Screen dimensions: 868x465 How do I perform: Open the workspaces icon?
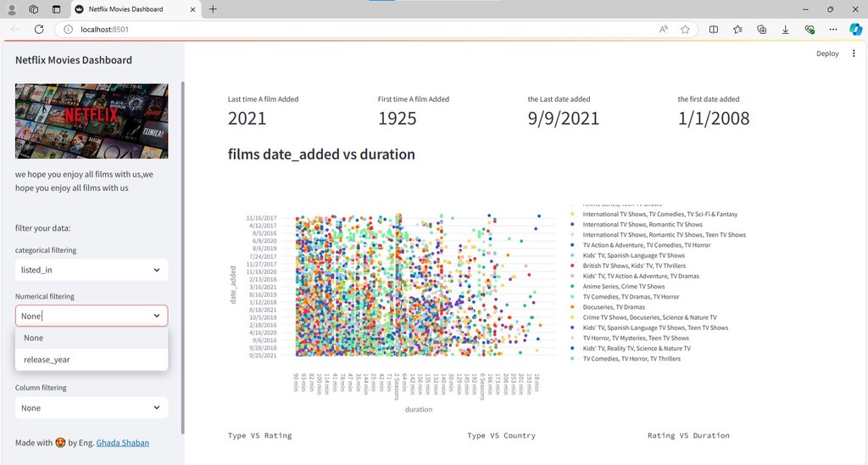click(x=33, y=9)
